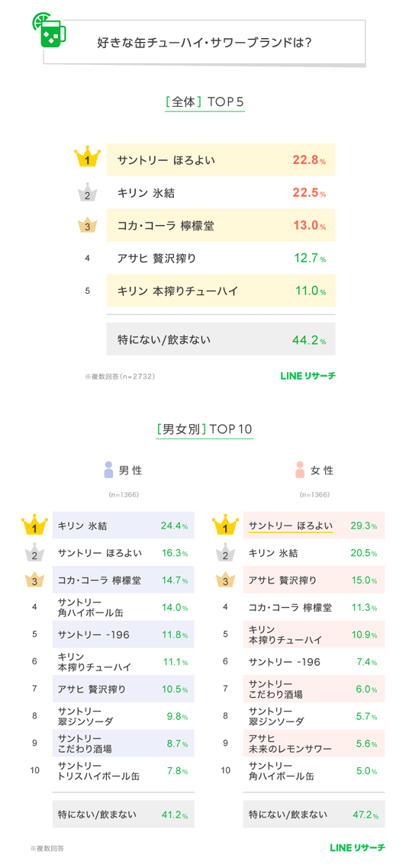This screenshot has width=409, height=868.
Task: Click the underlined サントリー ほろよい in women's list
Action: (290, 525)
